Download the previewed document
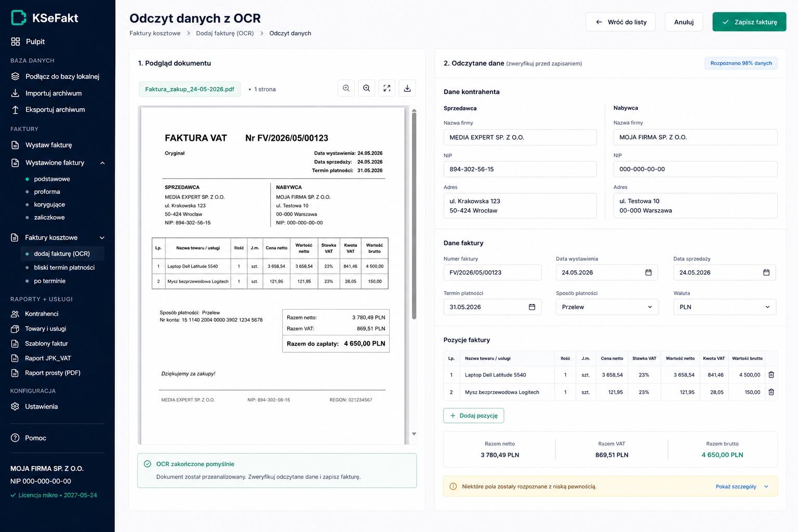 pos(407,88)
